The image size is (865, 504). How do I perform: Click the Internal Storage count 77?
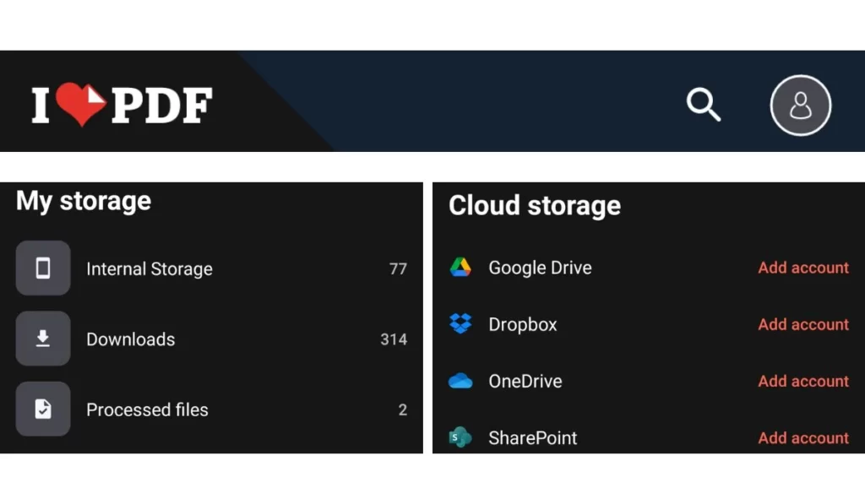(x=398, y=268)
